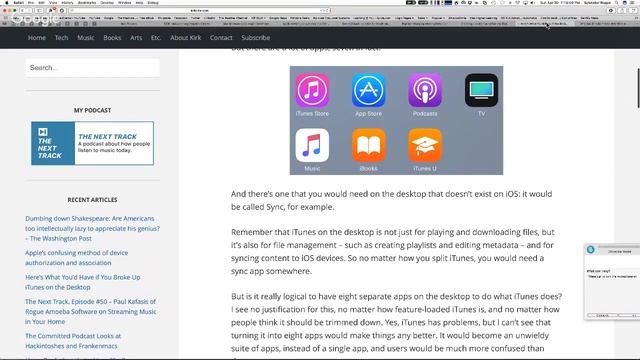
Task: Click the TV app icon in image
Action: pos(481,90)
